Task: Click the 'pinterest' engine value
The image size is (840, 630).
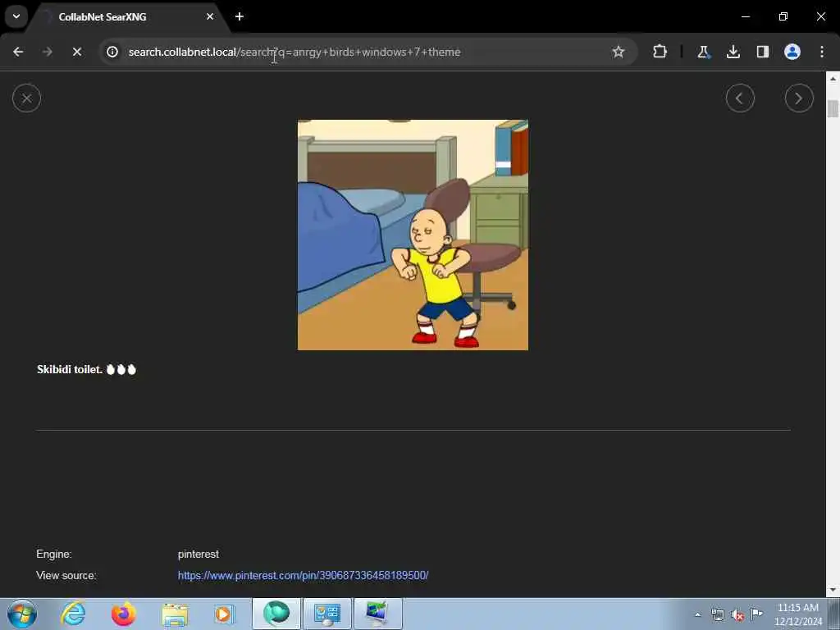Action: [199, 554]
